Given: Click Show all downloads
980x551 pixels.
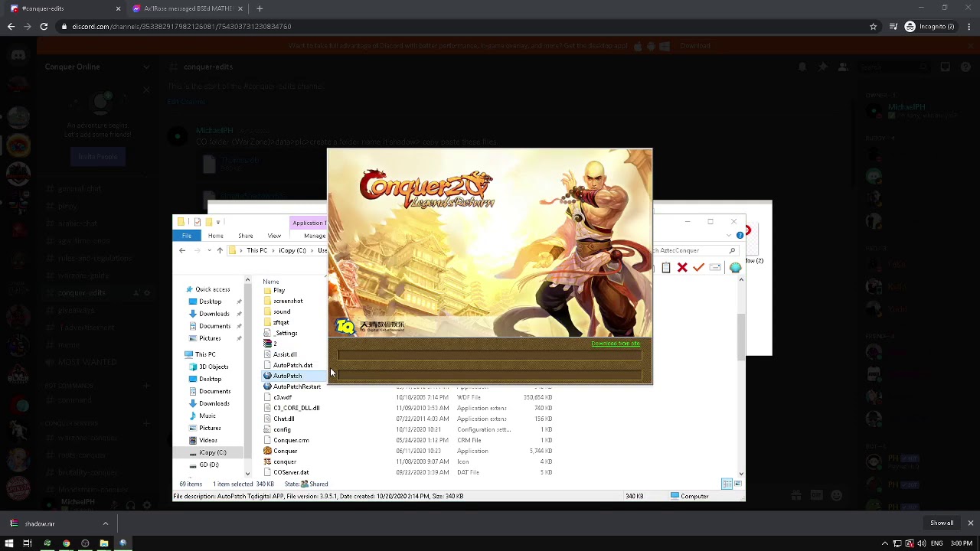Looking at the screenshot, I should (942, 523).
